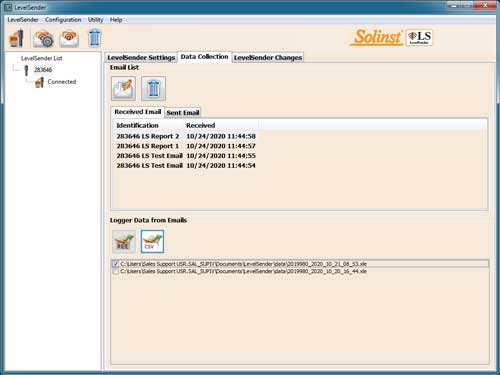Click the LevelSender device icon in toolbar
500x375 pixels.
pyautogui.click(x=16, y=38)
